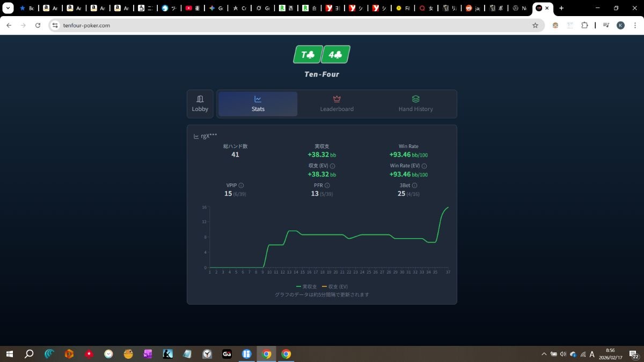Screen dimensions: 644x362
Task: Bookmark this page with the star icon
Action: point(535,25)
